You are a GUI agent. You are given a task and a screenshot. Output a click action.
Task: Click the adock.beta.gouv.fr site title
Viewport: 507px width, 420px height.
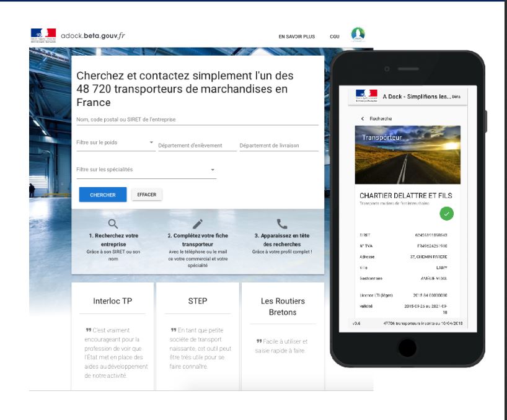click(93, 35)
